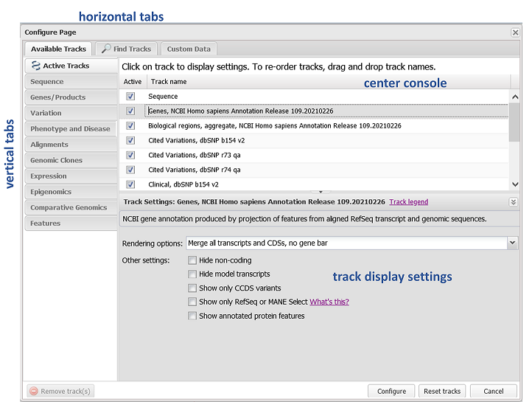Viewport: 532px width, 402px height.
Task: Uncheck Cited Variations dbSNP b154 v2 checkbox
Action: pyautogui.click(x=130, y=140)
